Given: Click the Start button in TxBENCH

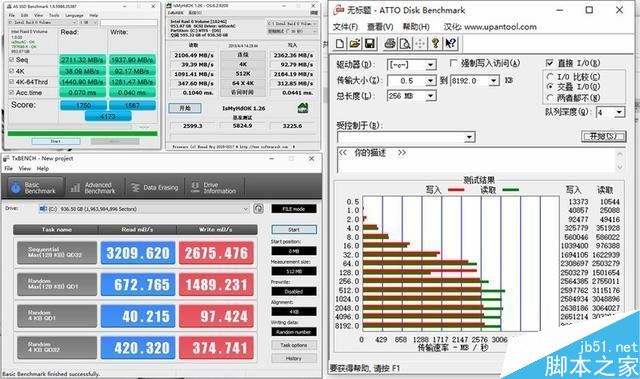Looking at the screenshot, I should coord(294,230).
